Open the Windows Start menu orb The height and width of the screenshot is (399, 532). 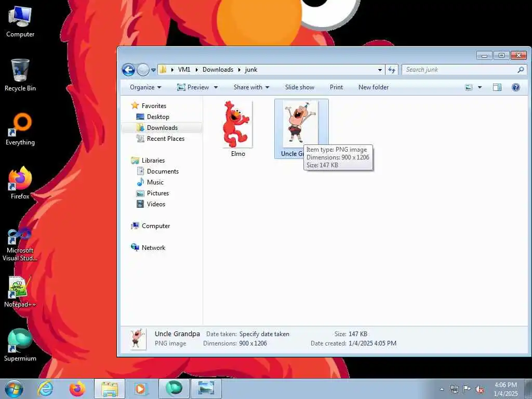pos(14,389)
